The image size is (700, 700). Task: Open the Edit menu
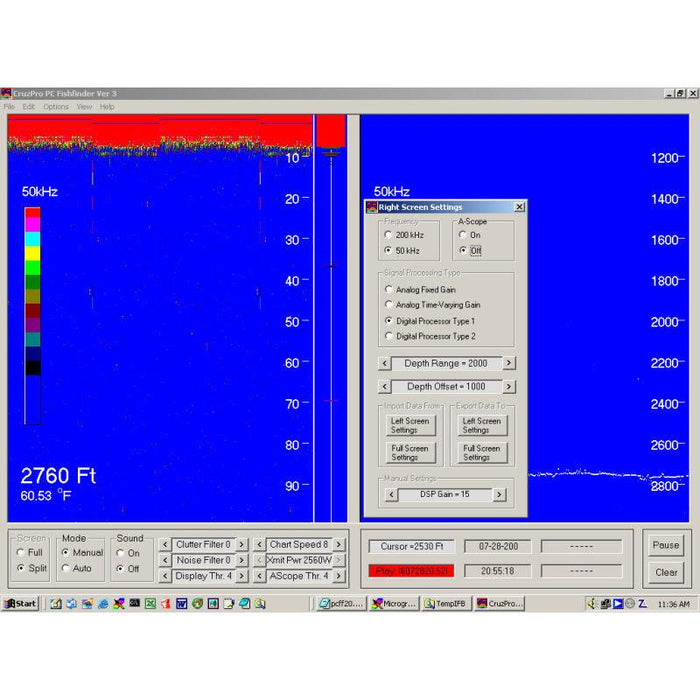[x=29, y=107]
